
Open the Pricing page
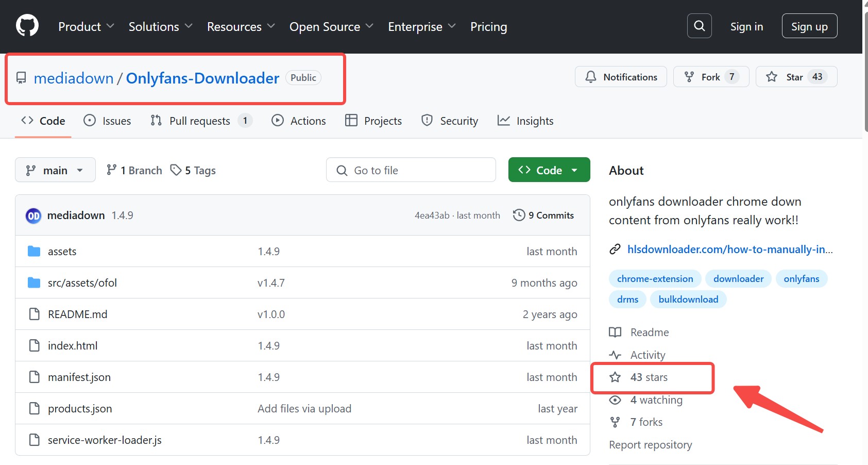tap(488, 26)
